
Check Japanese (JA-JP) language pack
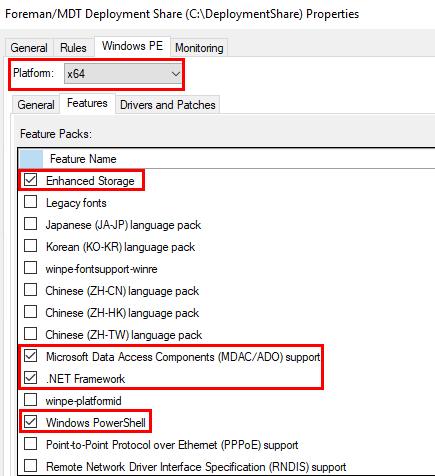[30, 224]
